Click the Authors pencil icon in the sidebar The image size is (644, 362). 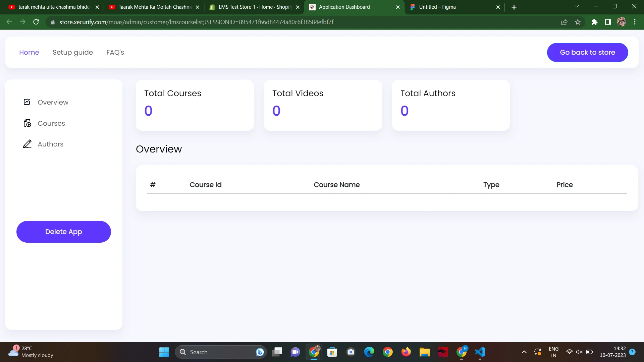27,144
